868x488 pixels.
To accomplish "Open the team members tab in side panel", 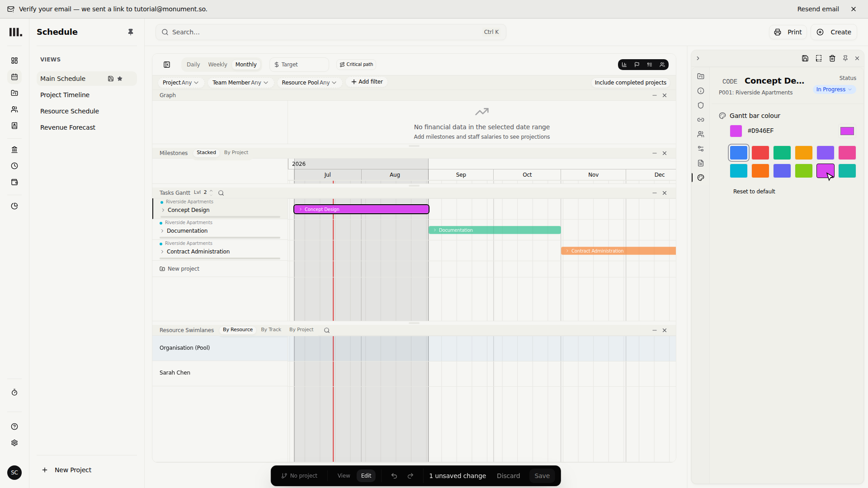I will pos(701,134).
